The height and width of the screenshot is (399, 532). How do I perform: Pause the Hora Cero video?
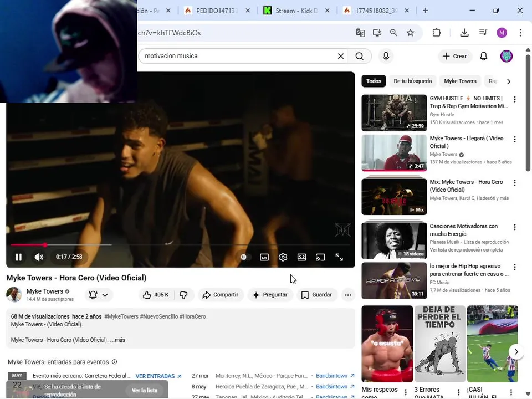tap(19, 257)
